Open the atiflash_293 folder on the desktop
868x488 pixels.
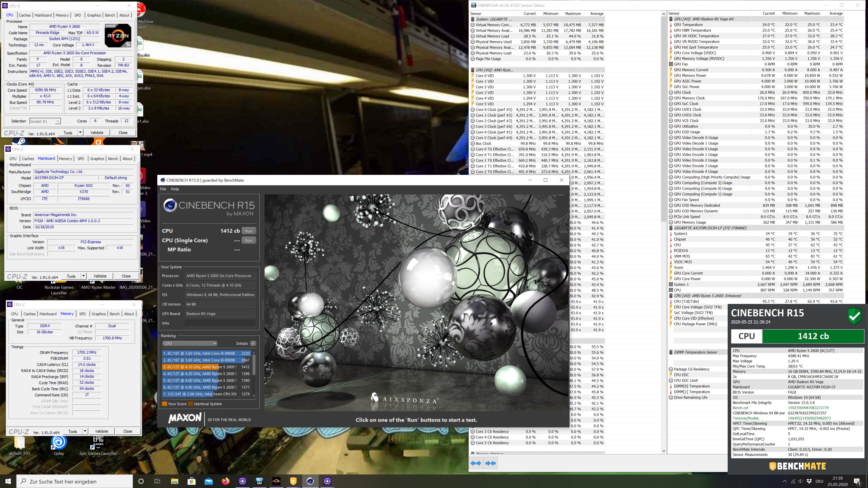pyautogui.click(x=19, y=445)
